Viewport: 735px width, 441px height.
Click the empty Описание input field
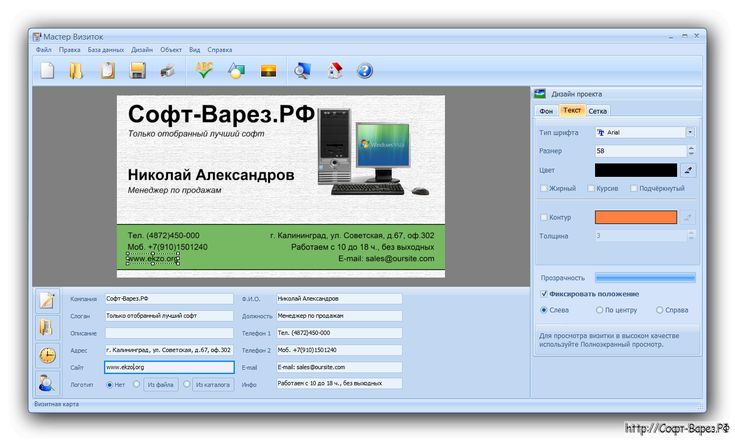click(169, 333)
